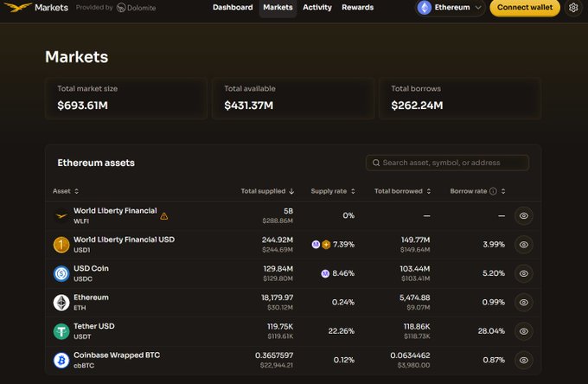588x384 pixels.
Task: Click the Total borrows card
Action: (x=460, y=99)
